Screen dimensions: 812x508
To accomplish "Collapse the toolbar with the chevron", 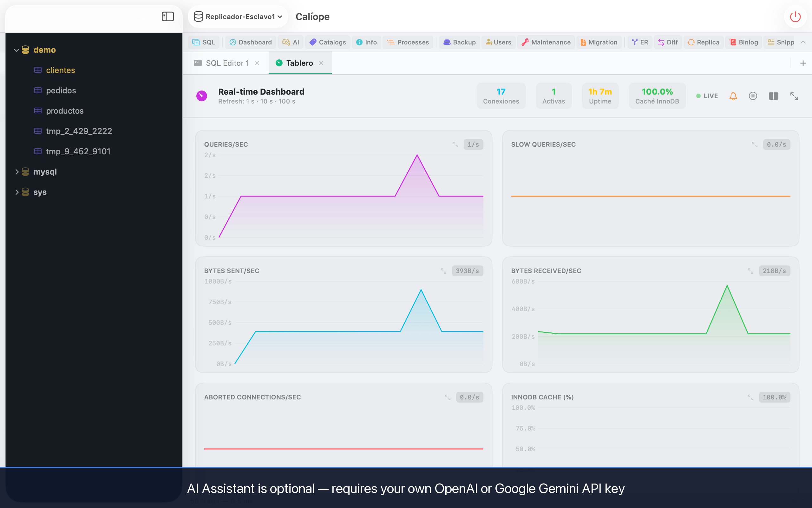I will pyautogui.click(x=803, y=42).
